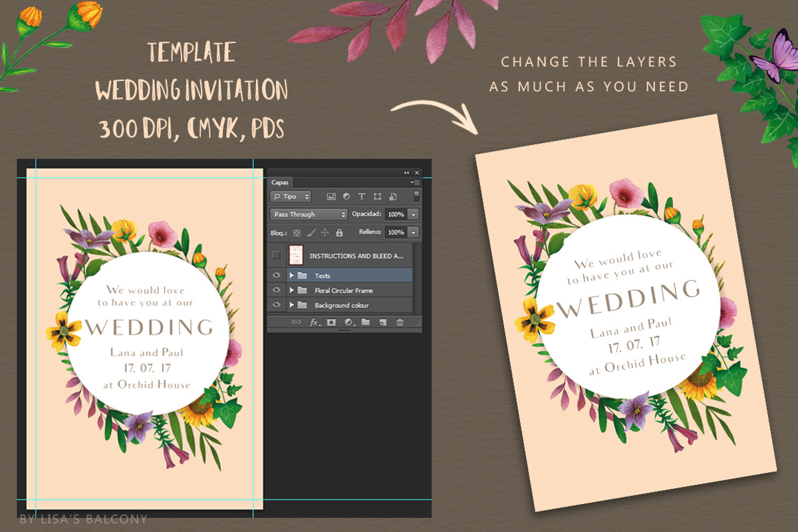The height and width of the screenshot is (532, 798).
Task: Hide the Floral Circular Frame group
Action: tap(277, 291)
